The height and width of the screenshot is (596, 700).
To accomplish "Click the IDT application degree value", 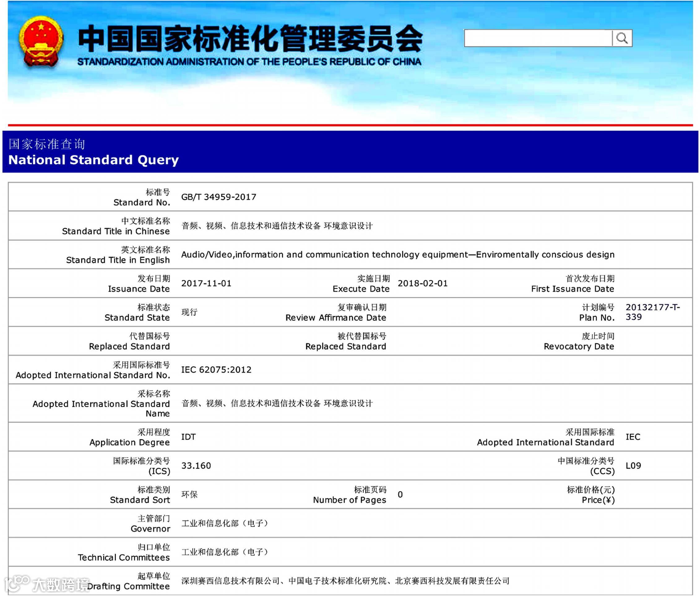I will coord(188,437).
